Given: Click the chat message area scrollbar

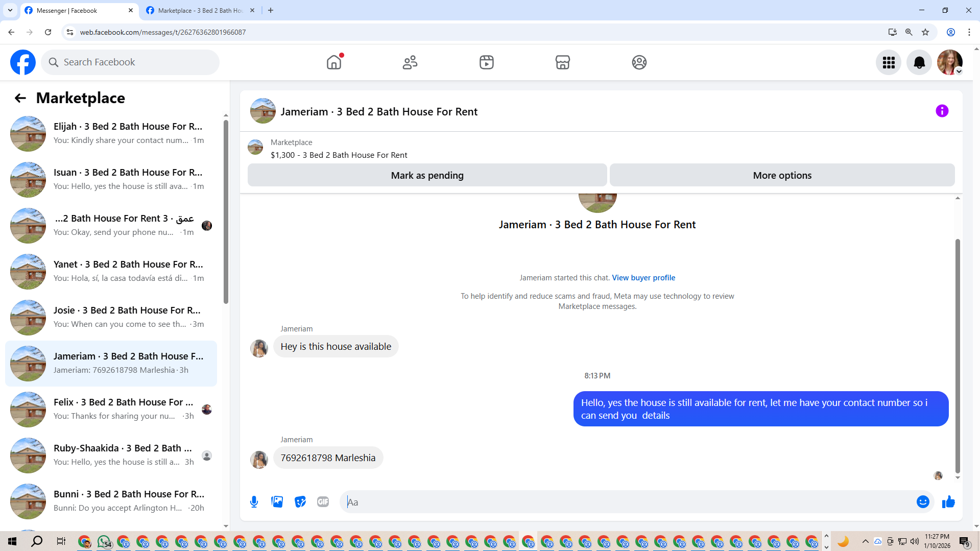Looking at the screenshot, I should tap(958, 356).
